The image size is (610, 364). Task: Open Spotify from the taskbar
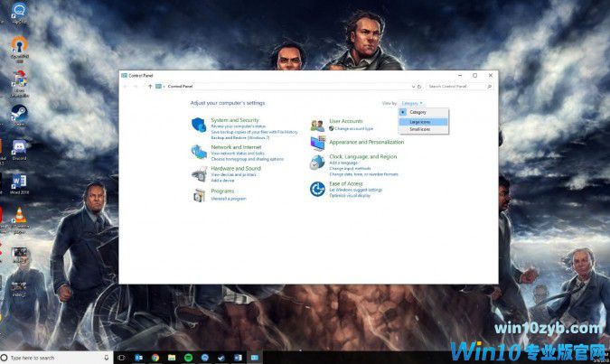click(187, 358)
